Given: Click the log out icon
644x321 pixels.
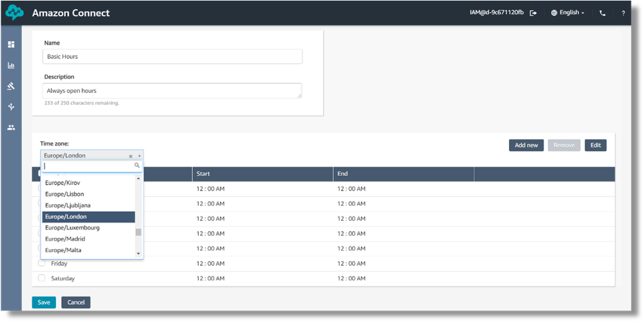Looking at the screenshot, I should (x=533, y=13).
